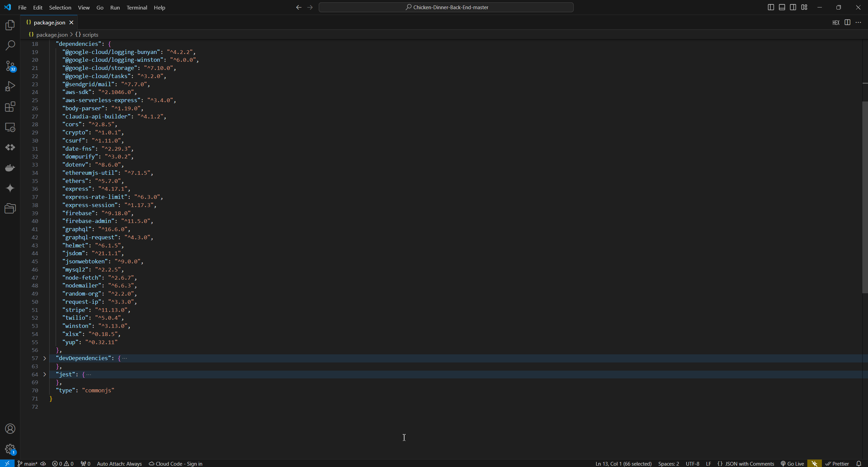
Task: Expand the folded devDependencies block
Action: 44,358
